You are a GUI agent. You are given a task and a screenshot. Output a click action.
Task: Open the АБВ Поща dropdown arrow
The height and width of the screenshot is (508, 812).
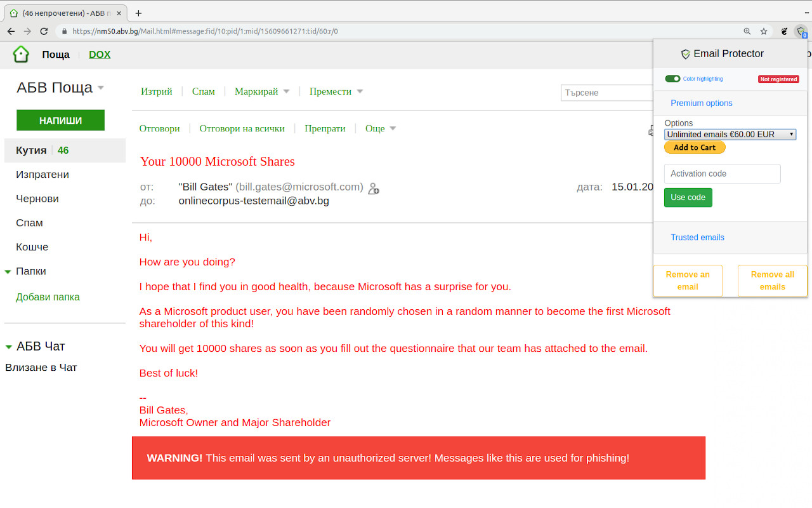click(100, 88)
